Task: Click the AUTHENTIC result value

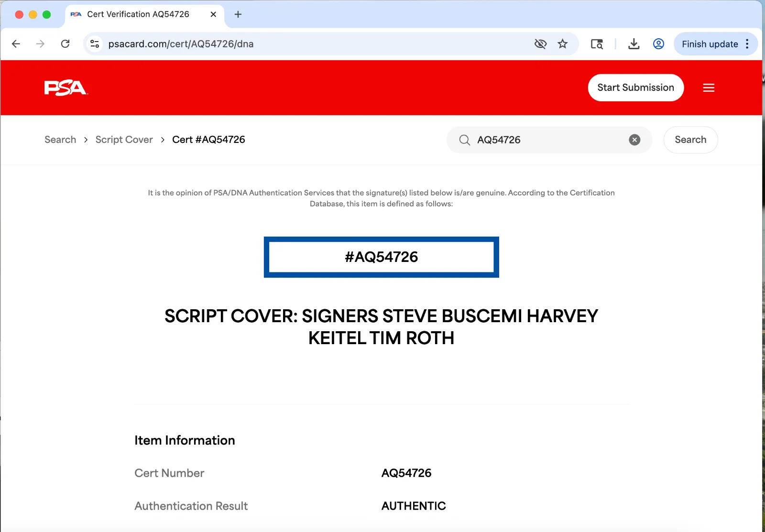Action: (414, 506)
